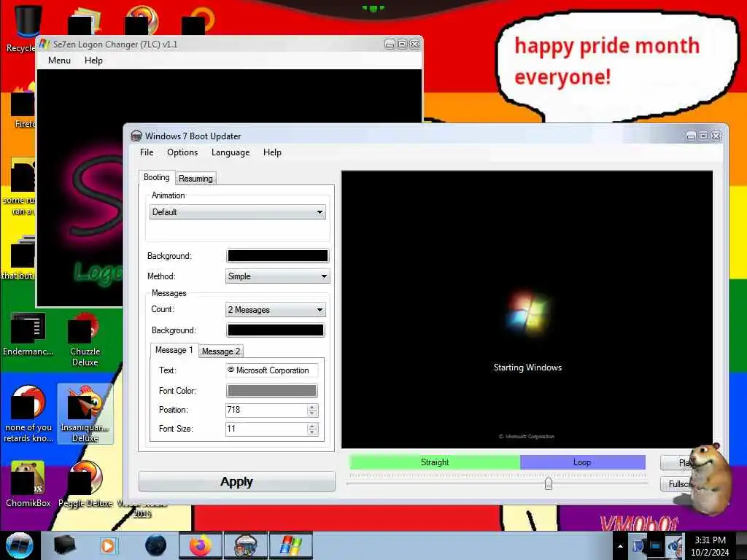Open Language menu in Boot Updater
Viewport: 747px width, 560px height.
[x=230, y=152]
